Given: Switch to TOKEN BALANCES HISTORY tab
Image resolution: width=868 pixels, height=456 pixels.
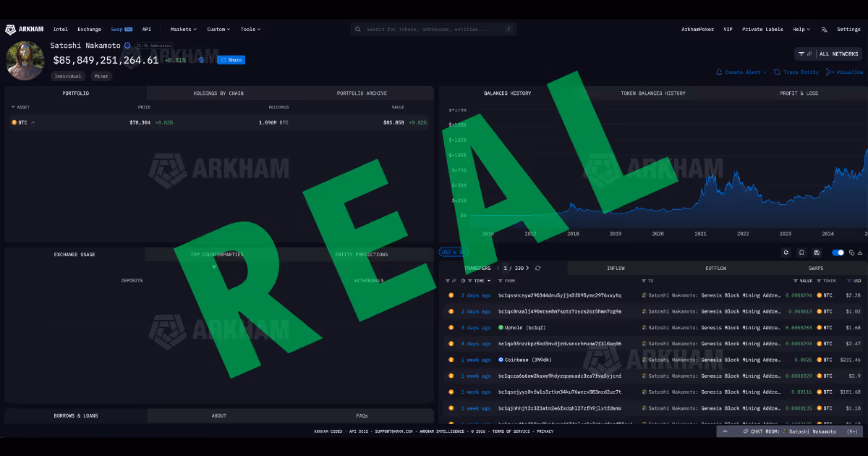Looking at the screenshot, I should pos(653,93).
